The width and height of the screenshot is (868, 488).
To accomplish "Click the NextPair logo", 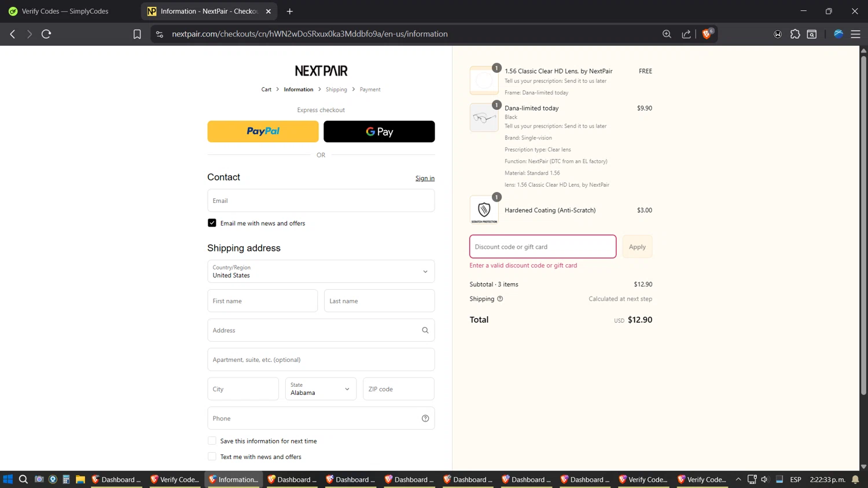I will point(321,71).
